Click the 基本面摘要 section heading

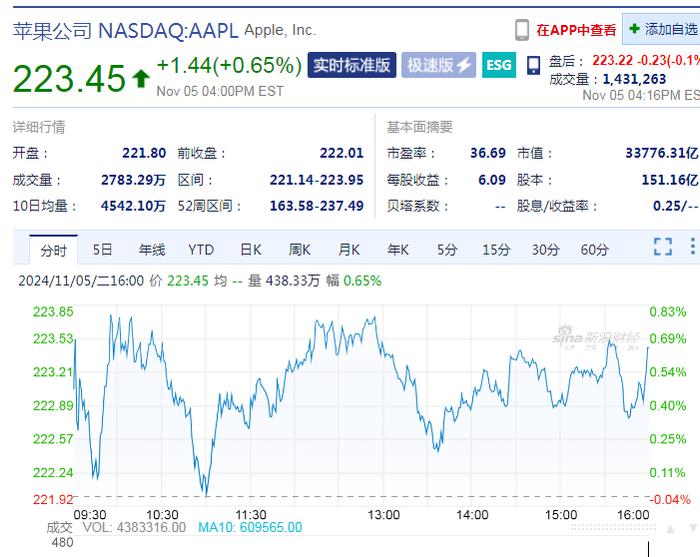point(420,127)
